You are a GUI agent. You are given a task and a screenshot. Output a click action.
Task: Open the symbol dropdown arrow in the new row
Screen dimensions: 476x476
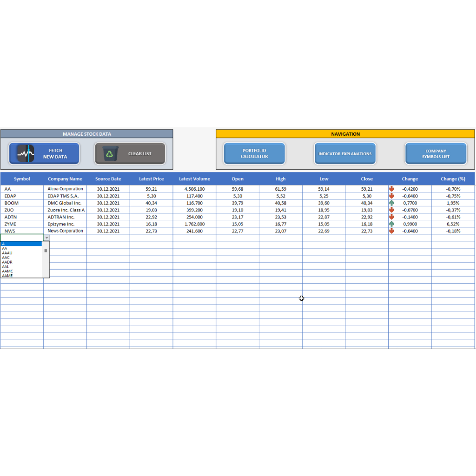[x=46, y=238]
